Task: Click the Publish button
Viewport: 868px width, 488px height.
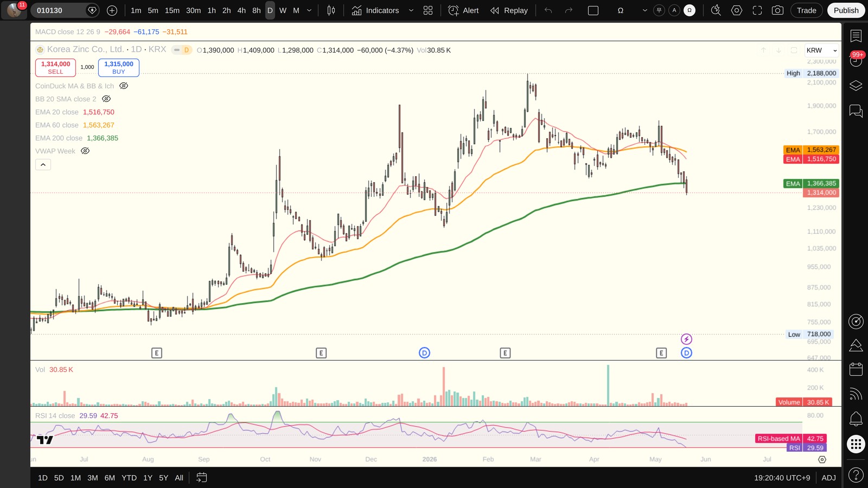Action: pyautogui.click(x=846, y=10)
